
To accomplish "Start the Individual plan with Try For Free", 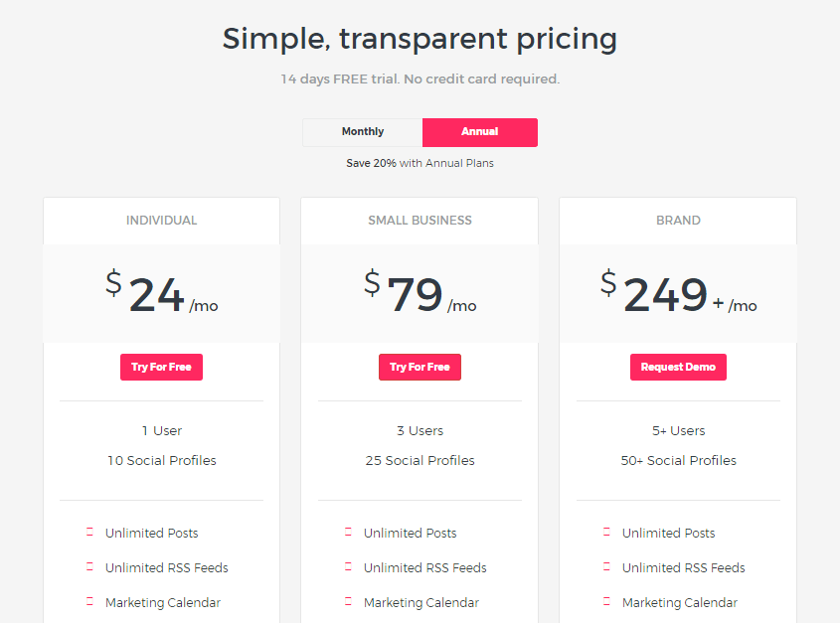I will pos(161,368).
